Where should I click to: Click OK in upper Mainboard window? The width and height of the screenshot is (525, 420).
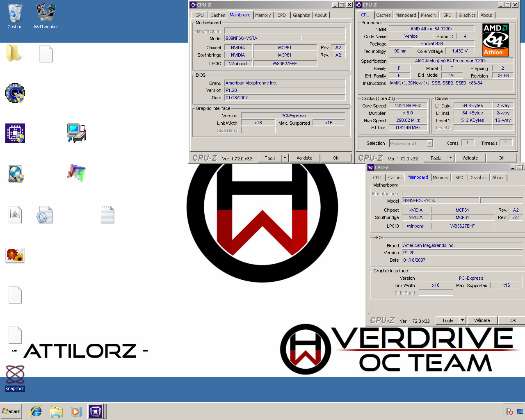tap(336, 158)
